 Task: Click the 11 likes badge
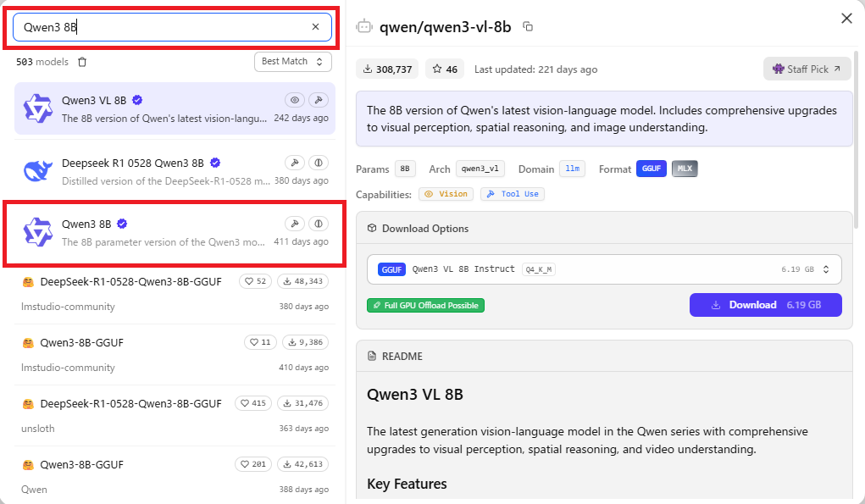(x=260, y=342)
